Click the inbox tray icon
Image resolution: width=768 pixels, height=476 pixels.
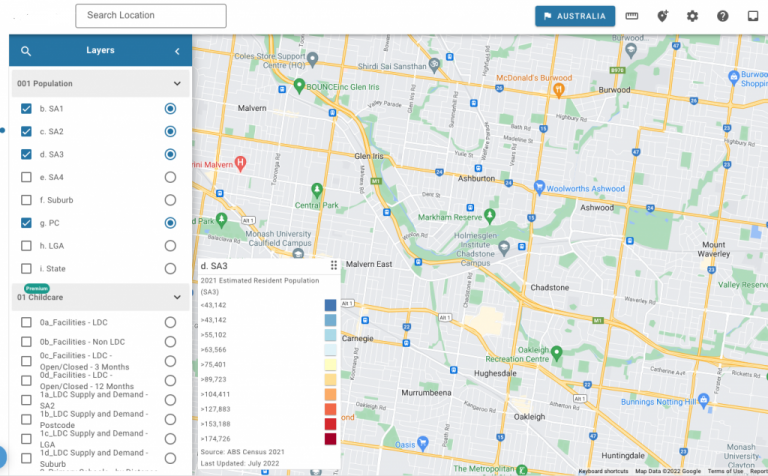click(x=753, y=16)
